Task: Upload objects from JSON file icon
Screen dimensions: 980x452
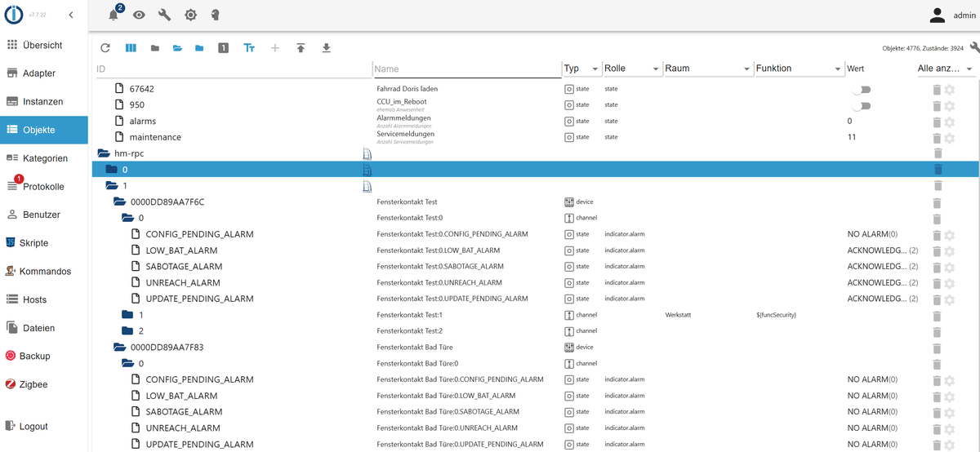Action: (301, 48)
